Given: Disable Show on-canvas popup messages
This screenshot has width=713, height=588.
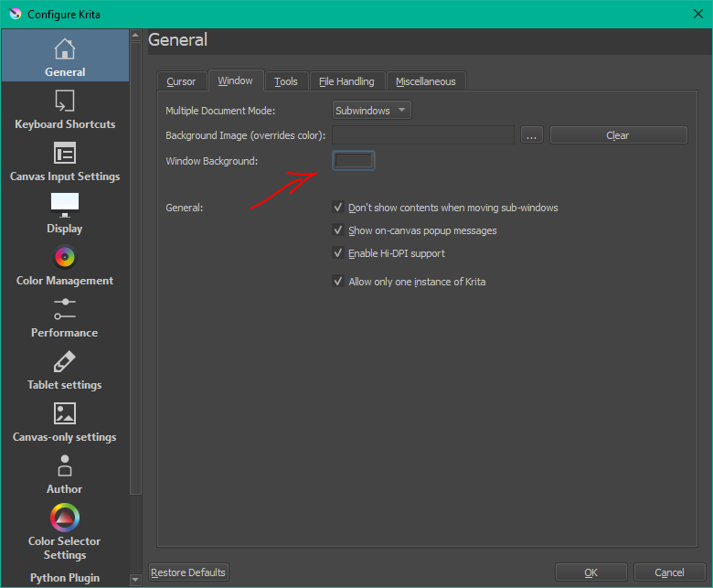Looking at the screenshot, I should [x=339, y=230].
